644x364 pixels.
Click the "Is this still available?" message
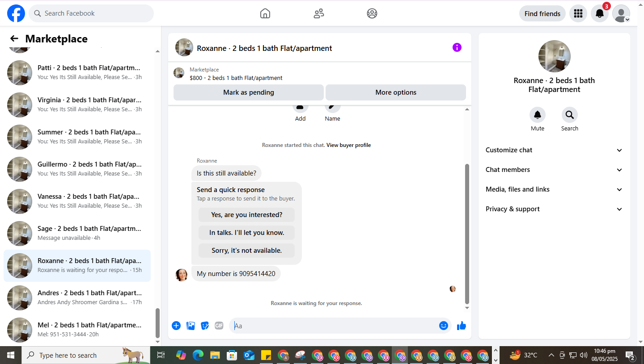point(226,173)
